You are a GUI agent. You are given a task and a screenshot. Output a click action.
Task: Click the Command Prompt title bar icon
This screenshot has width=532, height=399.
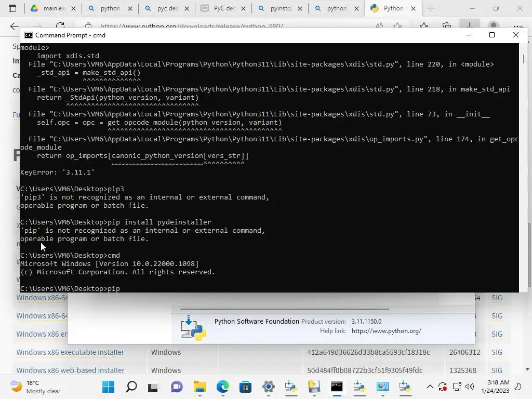coord(29,35)
